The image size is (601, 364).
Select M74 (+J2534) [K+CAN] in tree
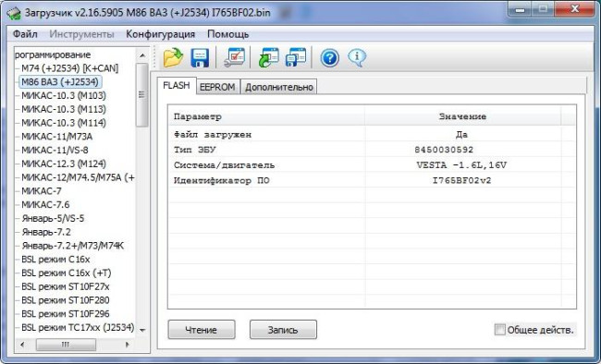click(69, 68)
